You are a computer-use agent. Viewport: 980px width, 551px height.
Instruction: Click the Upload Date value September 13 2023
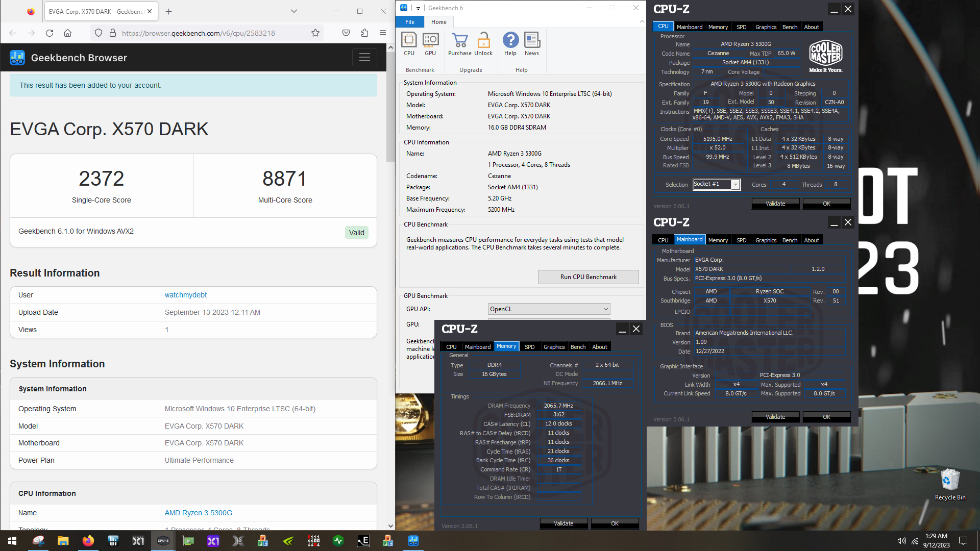(x=212, y=312)
